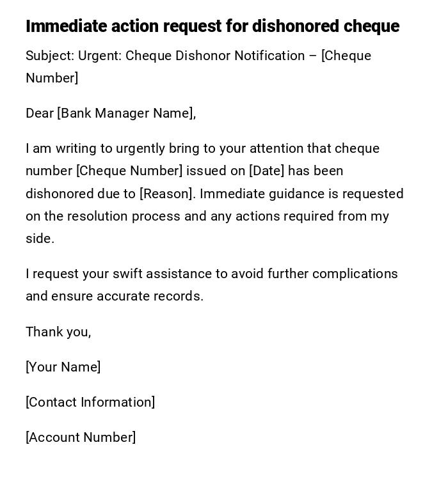Viewport: 448px width, 477px height.
Task: Click the [Cheque Number] placeholder in body paragraph
Action: pos(129,171)
